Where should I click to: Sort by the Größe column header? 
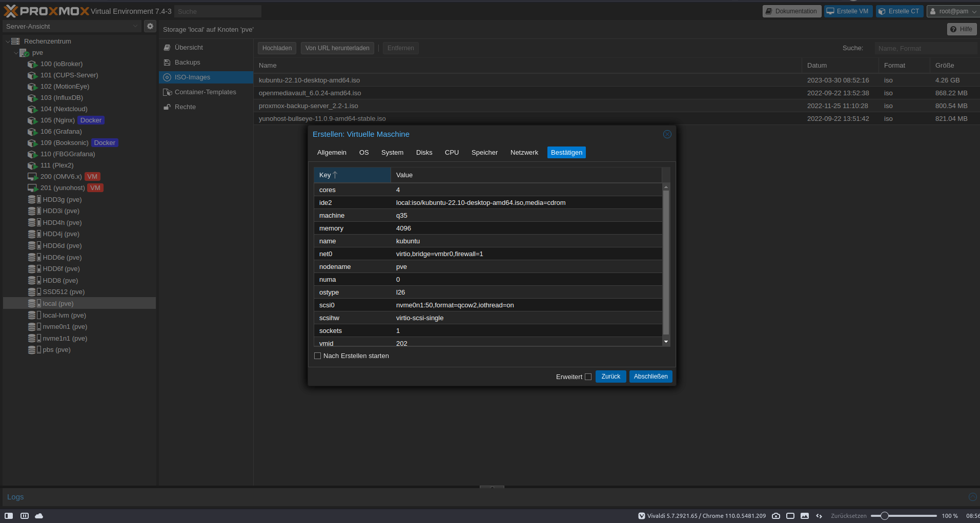coord(954,66)
